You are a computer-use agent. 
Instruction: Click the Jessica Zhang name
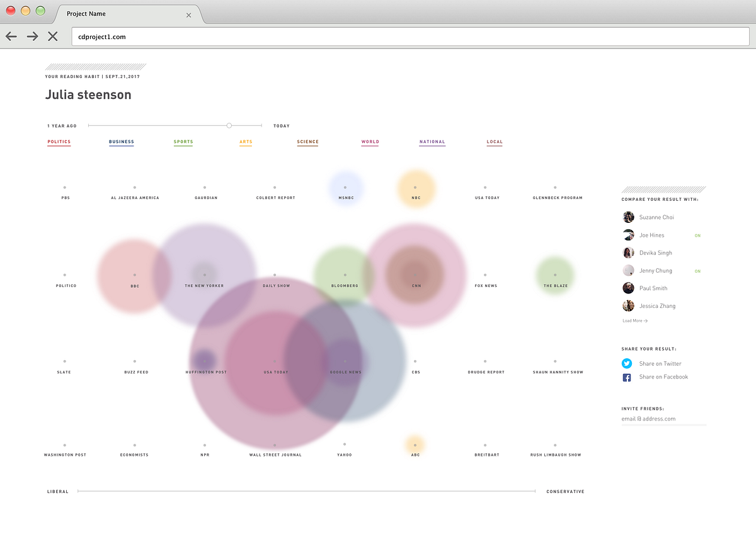click(657, 306)
